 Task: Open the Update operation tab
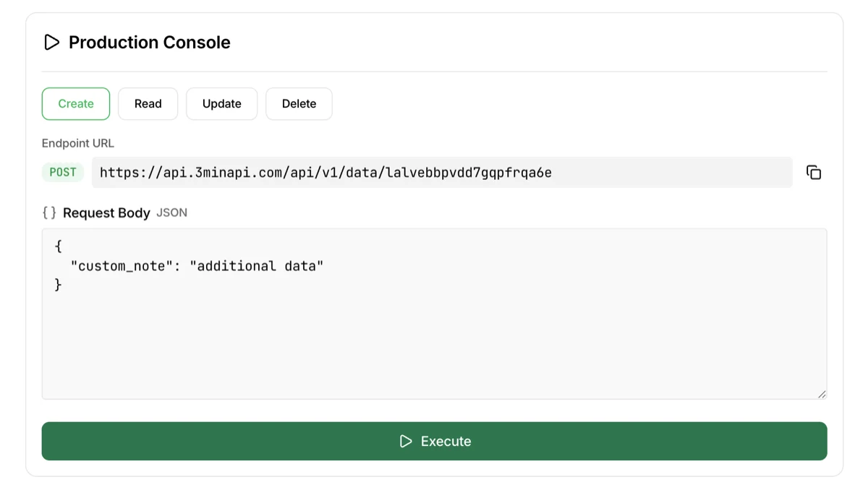pos(221,104)
